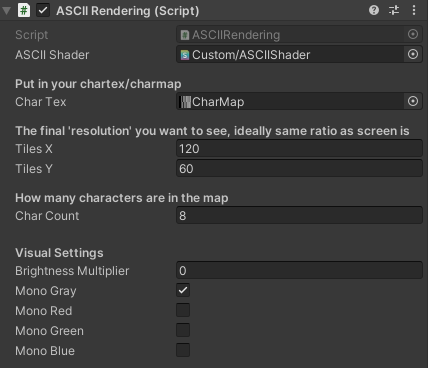Click the Char Tex label

tap(41, 102)
